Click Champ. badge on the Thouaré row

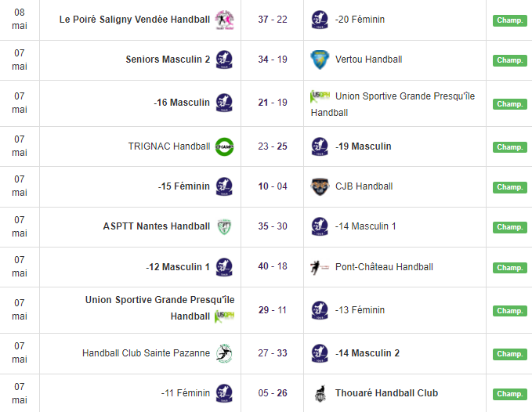pyautogui.click(x=509, y=394)
